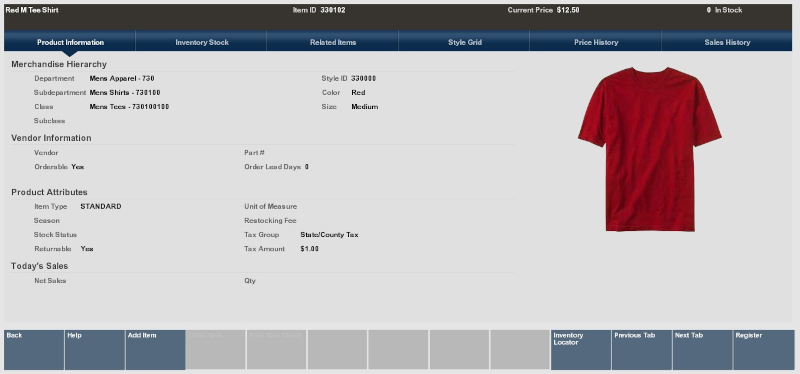
Task: Click the Orderable value 'Yes'
Action: click(x=78, y=167)
